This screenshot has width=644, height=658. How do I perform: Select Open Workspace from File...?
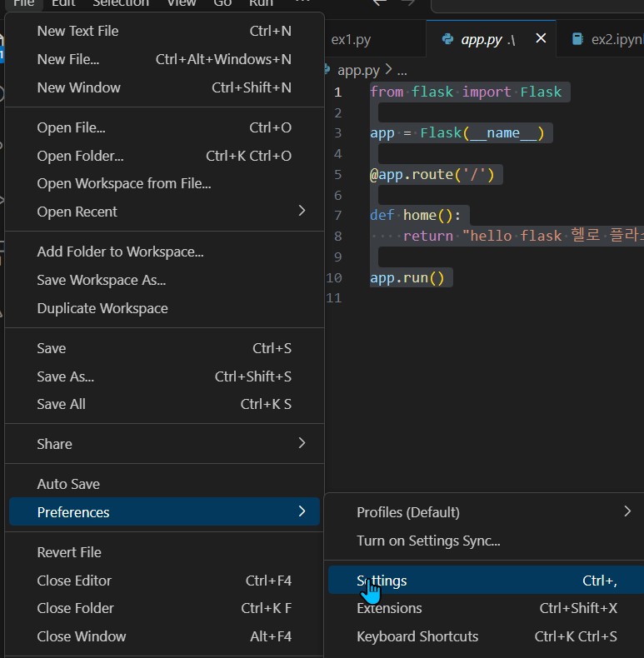point(164,183)
